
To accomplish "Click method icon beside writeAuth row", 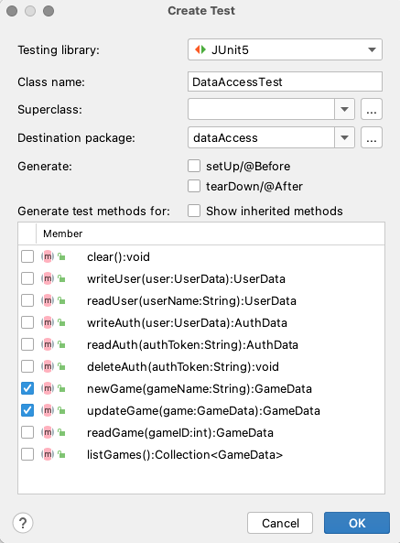I will pos(47,323).
